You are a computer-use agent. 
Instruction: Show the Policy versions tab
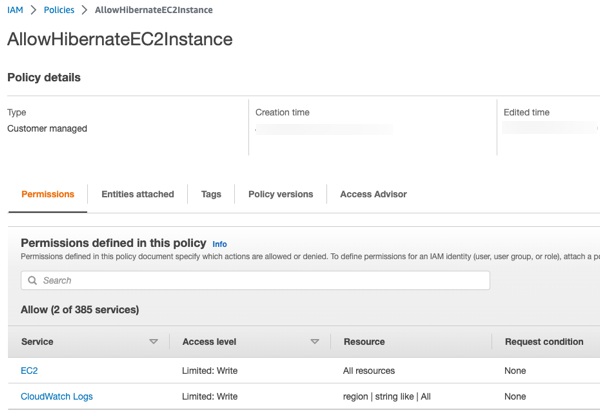(281, 194)
